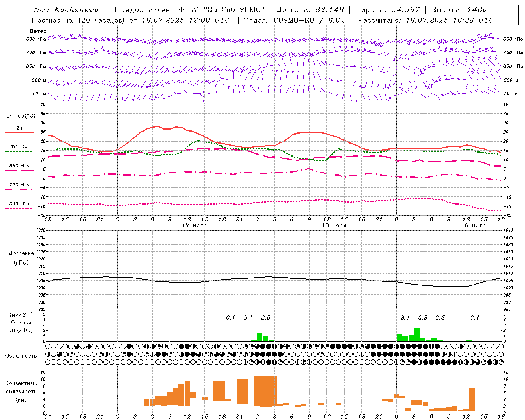Click the Осадки label
Image resolution: width=525 pixels, height=420 pixels.
click(21, 322)
